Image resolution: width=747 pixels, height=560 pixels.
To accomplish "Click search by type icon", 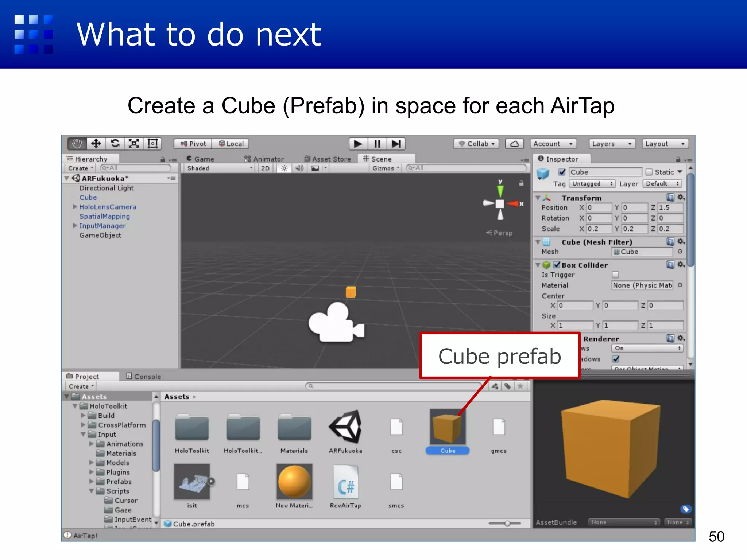I will coord(495,386).
